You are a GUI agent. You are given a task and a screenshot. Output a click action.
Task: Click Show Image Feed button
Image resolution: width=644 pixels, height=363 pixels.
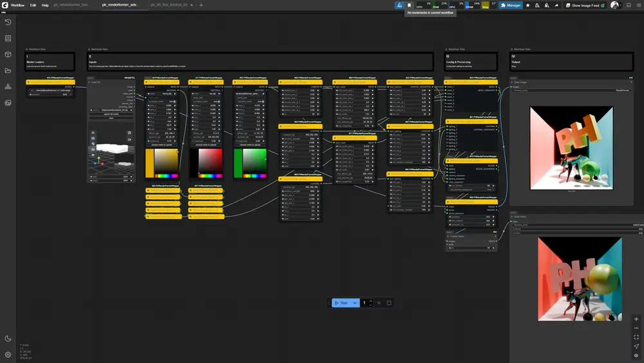click(585, 5)
